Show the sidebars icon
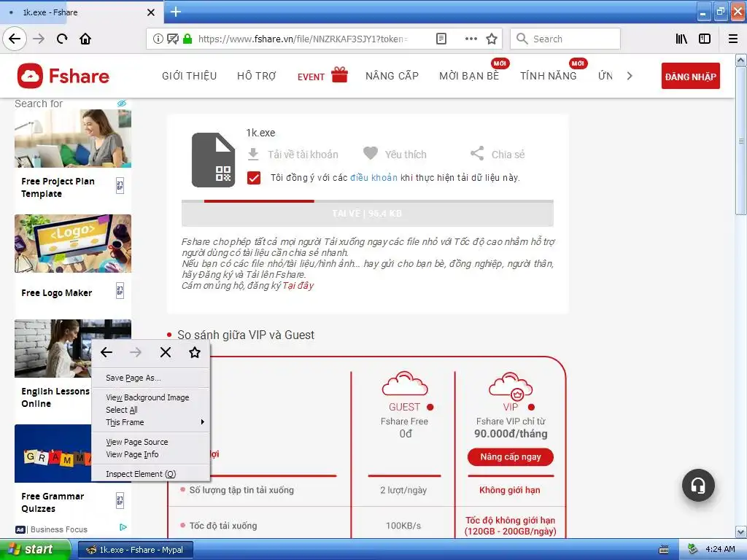 click(705, 39)
